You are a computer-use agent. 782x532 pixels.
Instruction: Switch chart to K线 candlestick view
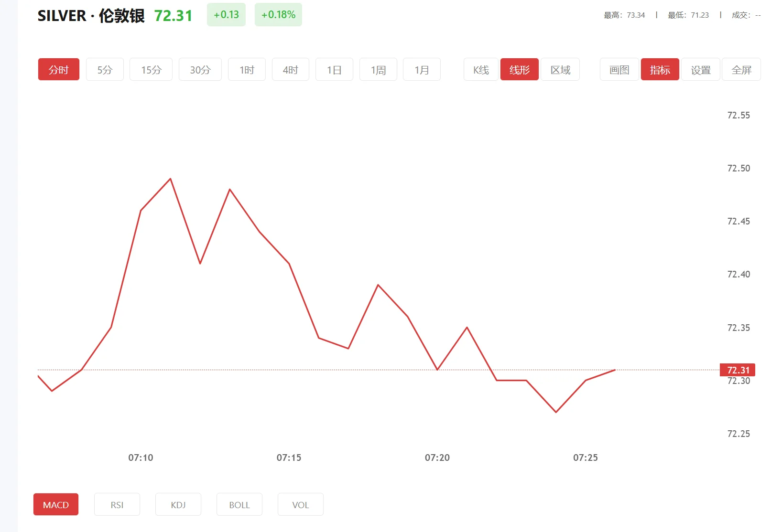point(480,69)
